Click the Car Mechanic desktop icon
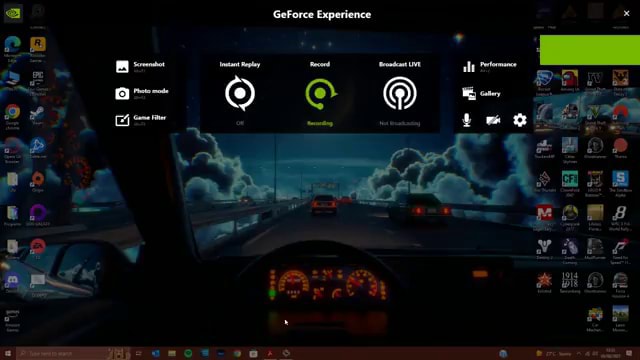Image resolution: width=640 pixels, height=360 pixels. (x=595, y=320)
